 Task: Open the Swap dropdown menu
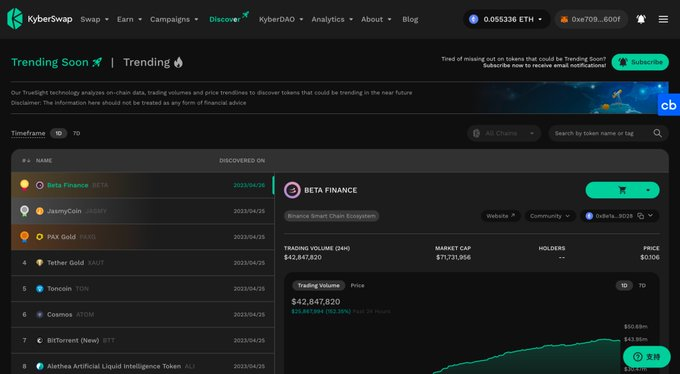coord(95,19)
